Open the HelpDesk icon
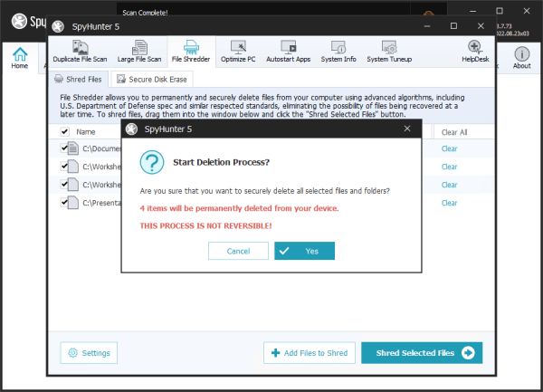This screenshot has width=543, height=392. tap(474, 51)
